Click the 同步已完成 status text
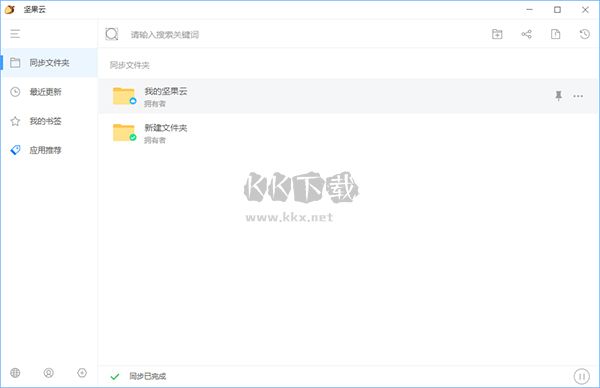 coord(147,376)
